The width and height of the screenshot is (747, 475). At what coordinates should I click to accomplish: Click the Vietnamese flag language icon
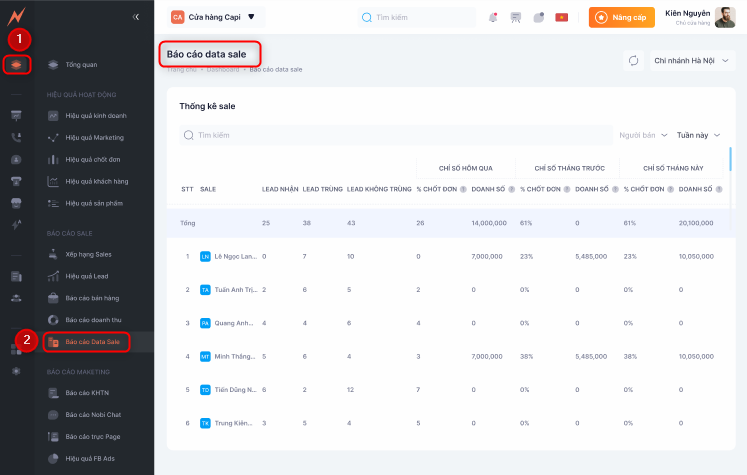[562, 17]
